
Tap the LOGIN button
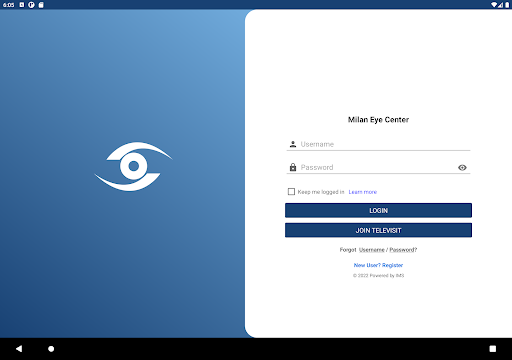(x=378, y=210)
